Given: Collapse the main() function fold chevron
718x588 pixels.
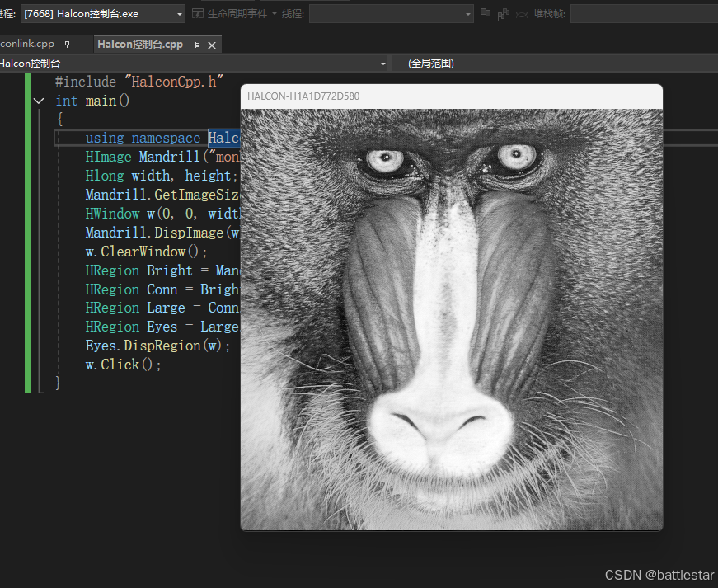Looking at the screenshot, I should (39, 101).
